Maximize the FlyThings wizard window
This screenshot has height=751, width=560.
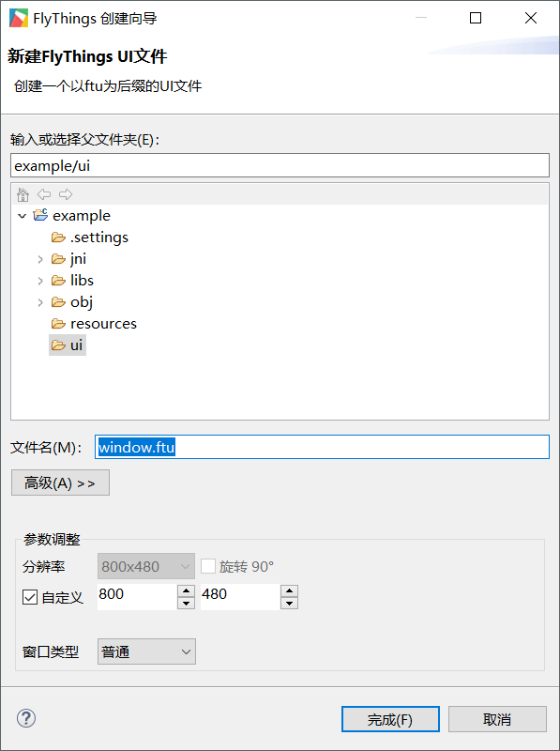476,18
